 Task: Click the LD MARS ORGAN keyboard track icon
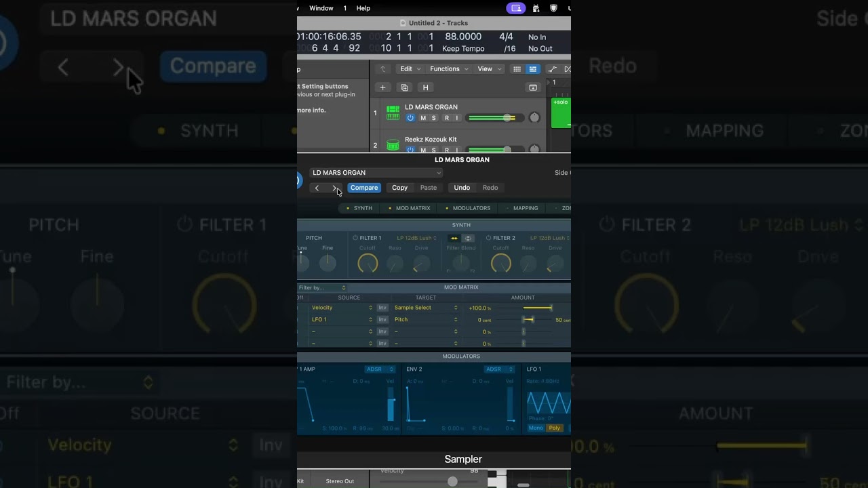coord(393,113)
